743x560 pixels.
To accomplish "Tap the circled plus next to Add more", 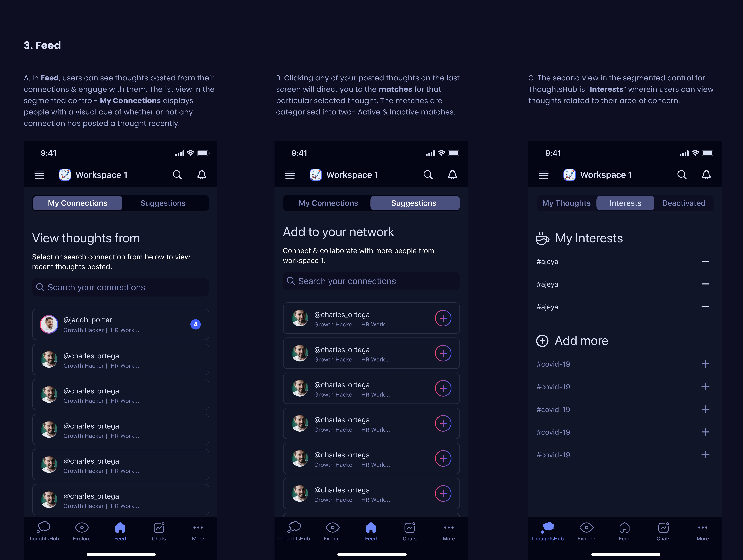I will point(542,341).
